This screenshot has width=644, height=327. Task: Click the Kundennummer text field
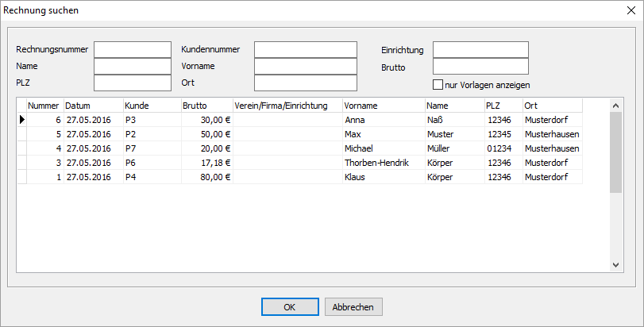(305, 50)
